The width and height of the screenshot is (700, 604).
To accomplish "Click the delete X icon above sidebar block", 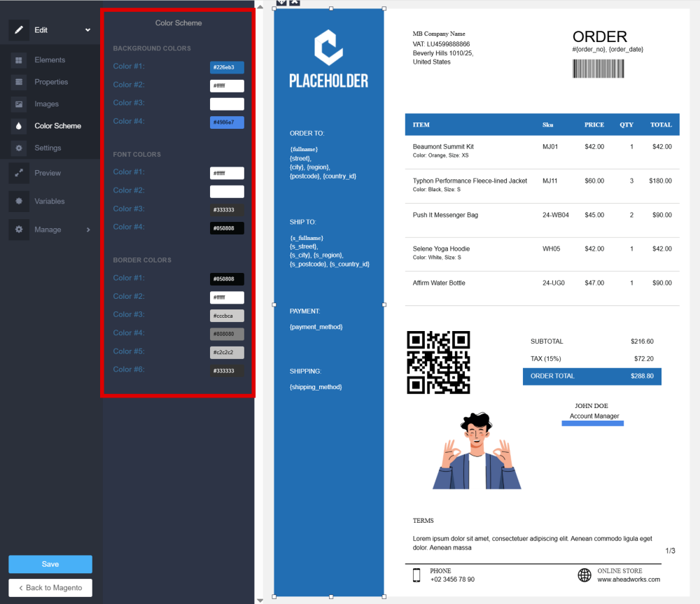I will click(x=295, y=2).
